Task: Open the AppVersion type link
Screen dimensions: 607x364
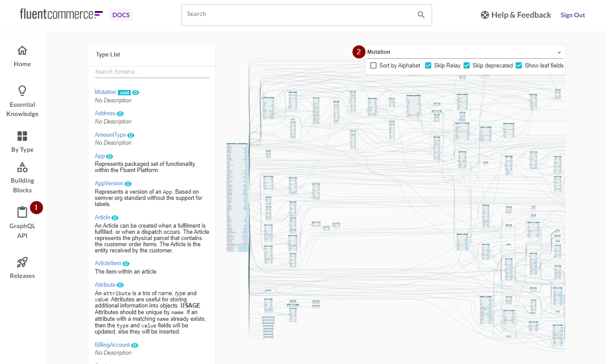Action: click(109, 184)
